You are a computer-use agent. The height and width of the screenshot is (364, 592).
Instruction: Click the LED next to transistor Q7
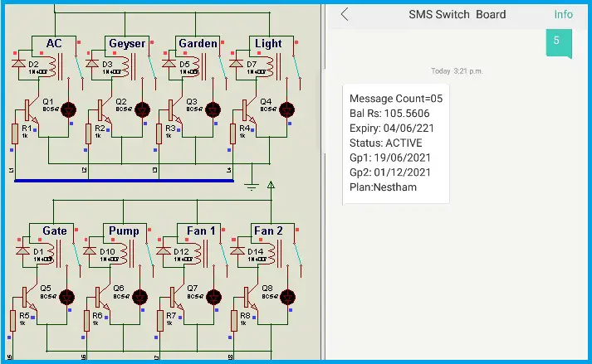[214, 297]
